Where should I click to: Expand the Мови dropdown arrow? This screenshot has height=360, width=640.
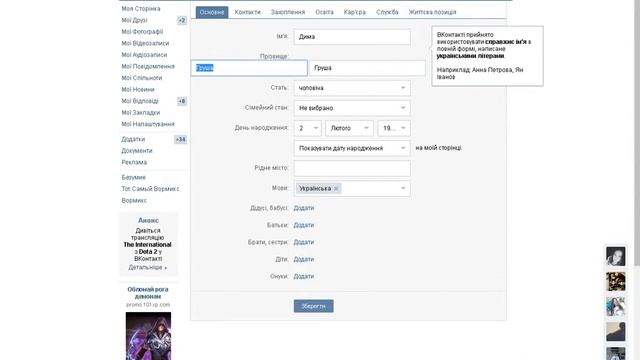pyautogui.click(x=403, y=189)
